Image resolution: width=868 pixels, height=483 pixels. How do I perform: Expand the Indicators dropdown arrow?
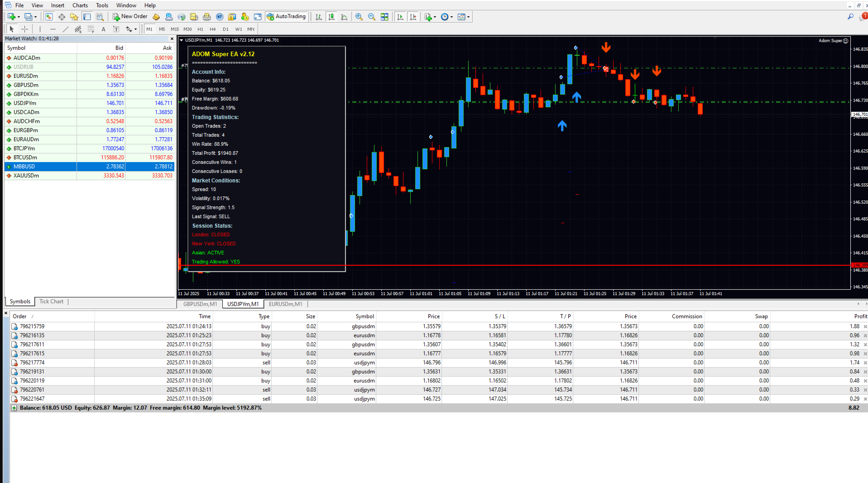pos(435,17)
